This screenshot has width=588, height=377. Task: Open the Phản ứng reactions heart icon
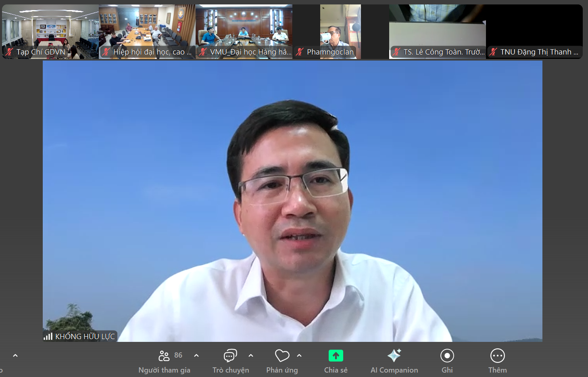point(282,356)
